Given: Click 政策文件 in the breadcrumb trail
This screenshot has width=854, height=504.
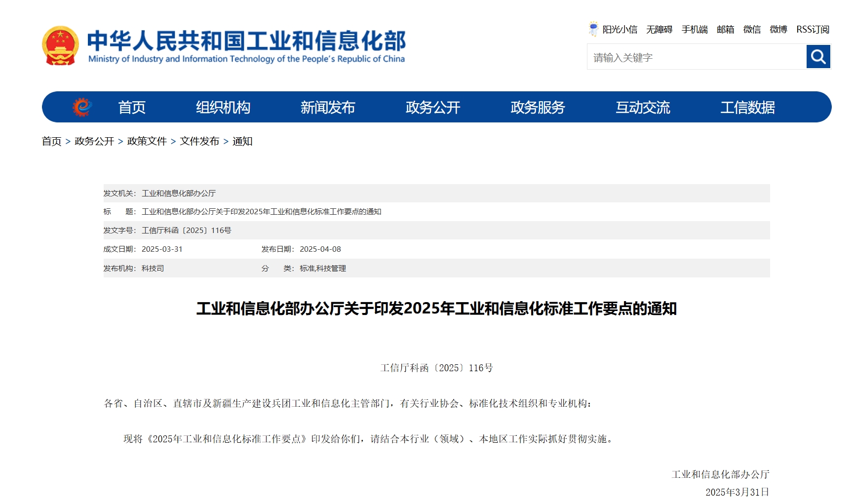Looking at the screenshot, I should [147, 141].
